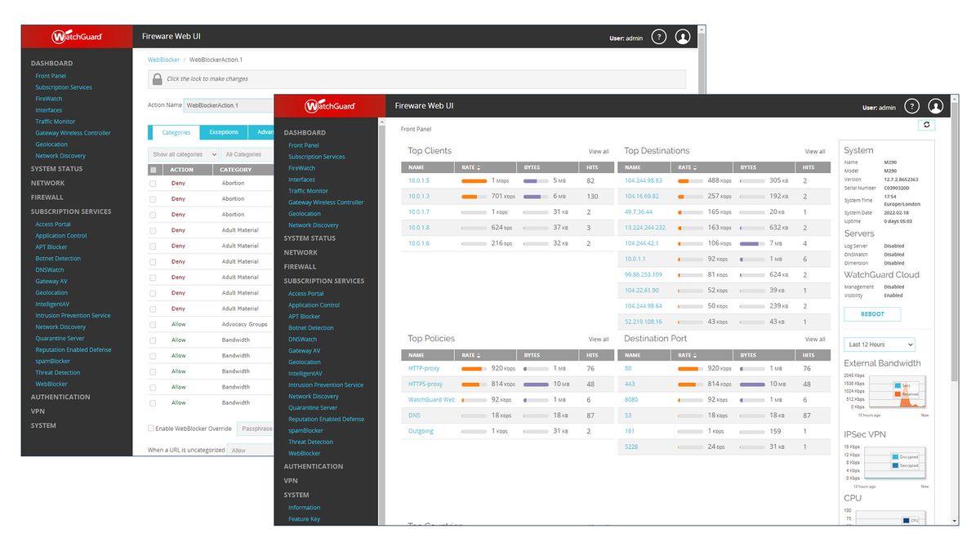Image resolution: width=980 pixels, height=551 pixels.
Task: Click the rate bar for client 10.0.1.5
Action: pyautogui.click(x=474, y=180)
